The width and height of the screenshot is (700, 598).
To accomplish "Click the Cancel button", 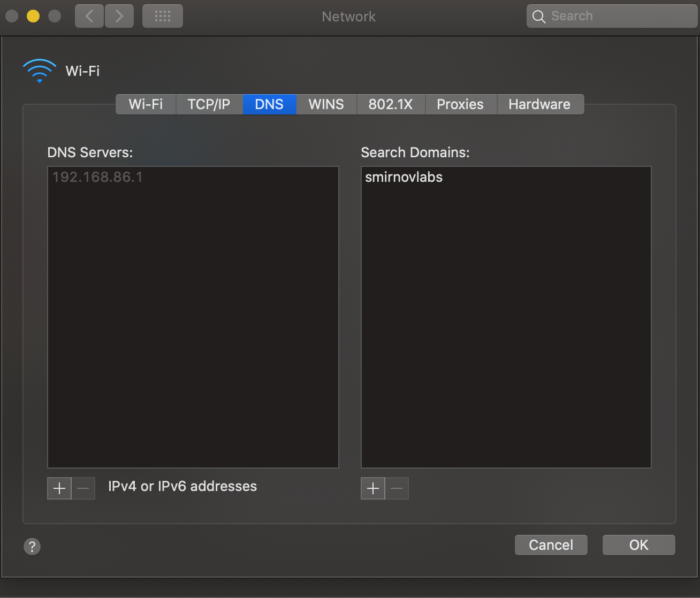I will pyautogui.click(x=551, y=545).
